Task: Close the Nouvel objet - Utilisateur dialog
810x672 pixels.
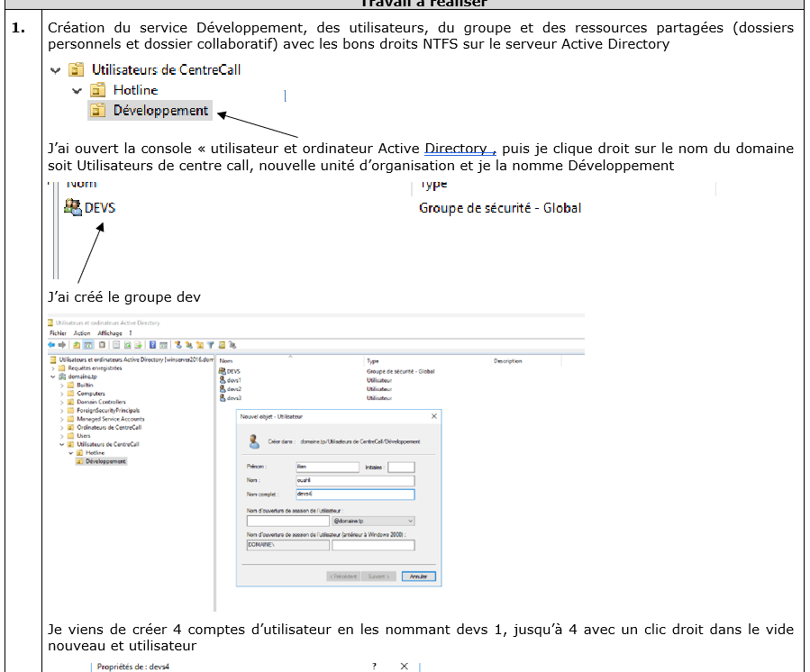Action: (x=434, y=416)
